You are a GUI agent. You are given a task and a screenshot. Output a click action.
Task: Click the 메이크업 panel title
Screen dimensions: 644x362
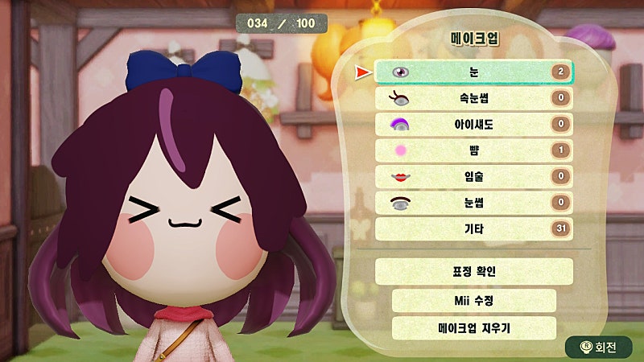[x=474, y=39]
